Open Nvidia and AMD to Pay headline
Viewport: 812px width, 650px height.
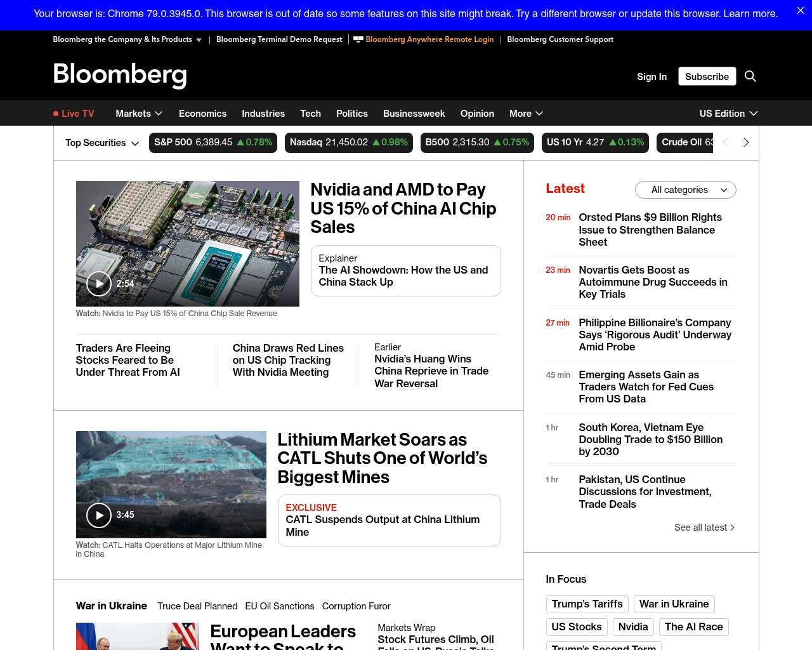pos(403,208)
